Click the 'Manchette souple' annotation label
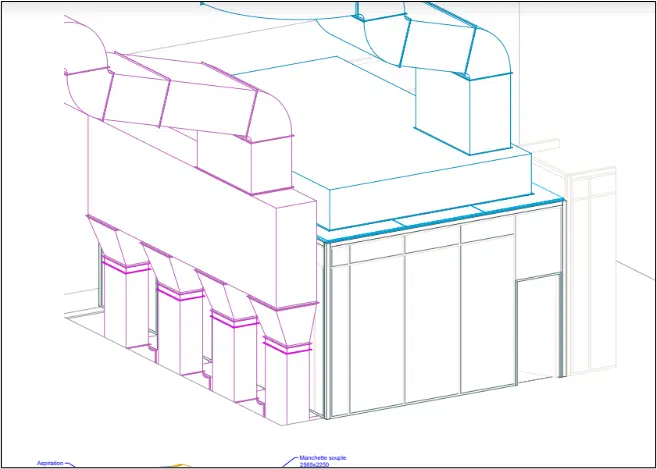Image resolution: width=657 pixels, height=469 pixels. (x=323, y=458)
